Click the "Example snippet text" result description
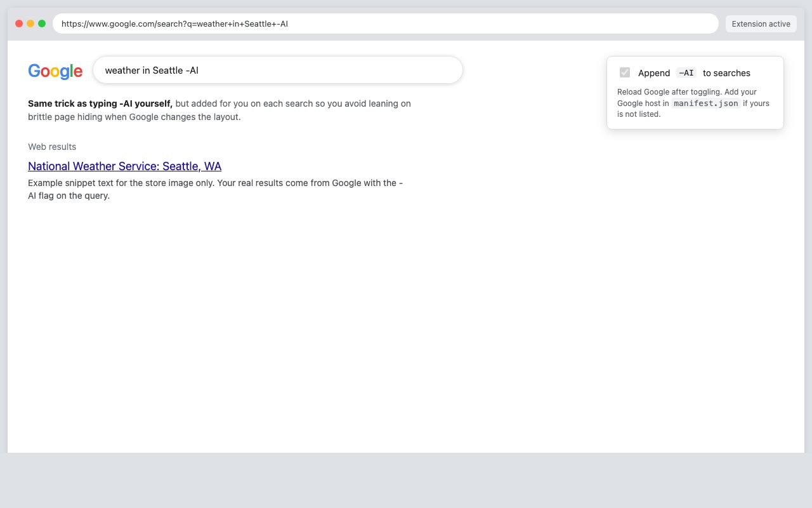Viewport: 812px width, 508px height. pyautogui.click(x=216, y=189)
